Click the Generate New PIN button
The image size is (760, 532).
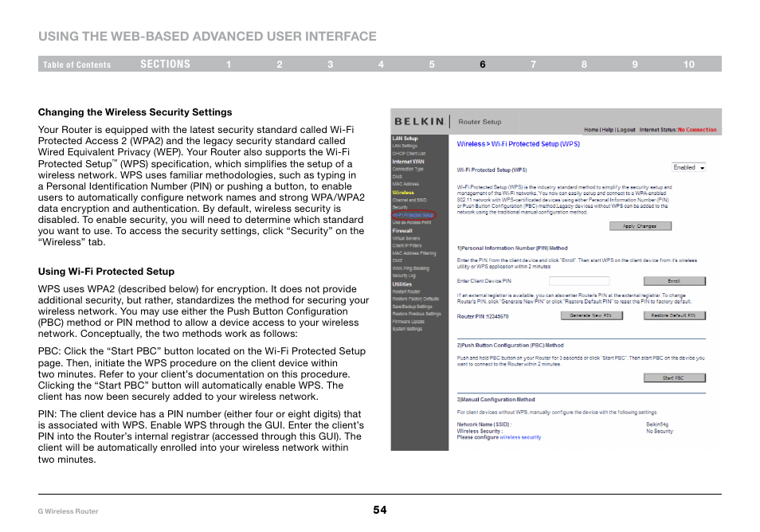pyautogui.click(x=591, y=315)
